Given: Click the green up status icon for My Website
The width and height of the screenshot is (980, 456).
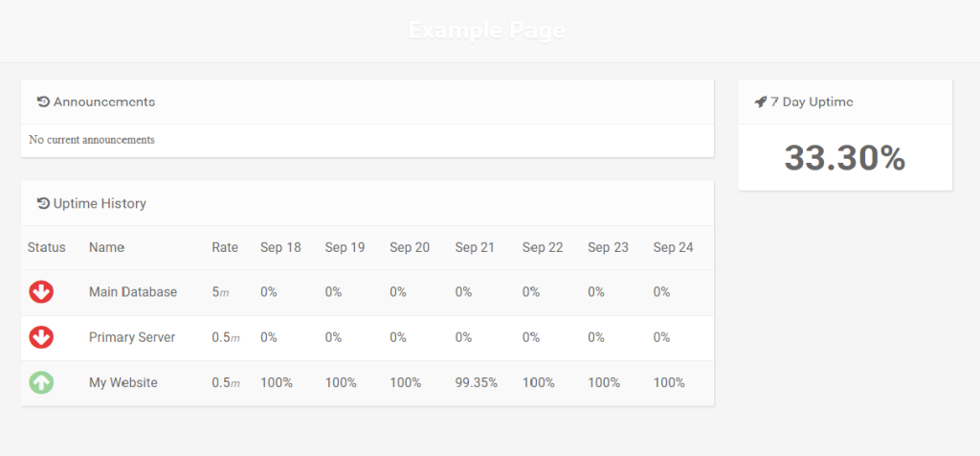Looking at the screenshot, I should click(41, 382).
